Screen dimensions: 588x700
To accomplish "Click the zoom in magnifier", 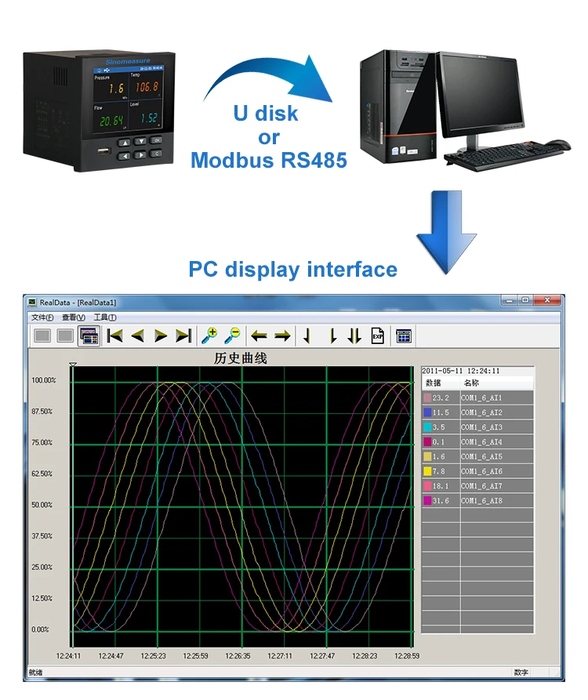I will pyautogui.click(x=209, y=335).
